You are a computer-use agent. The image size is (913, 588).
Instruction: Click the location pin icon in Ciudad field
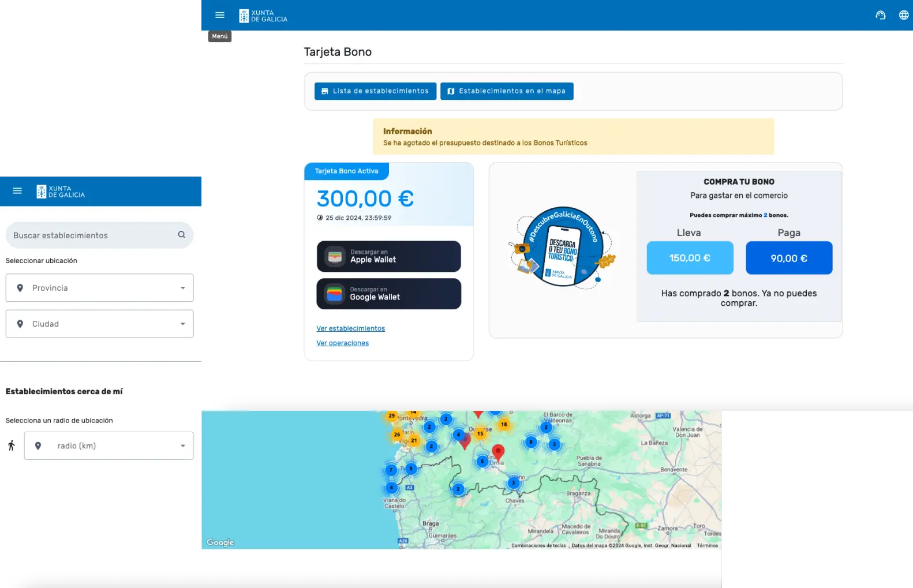(x=20, y=324)
